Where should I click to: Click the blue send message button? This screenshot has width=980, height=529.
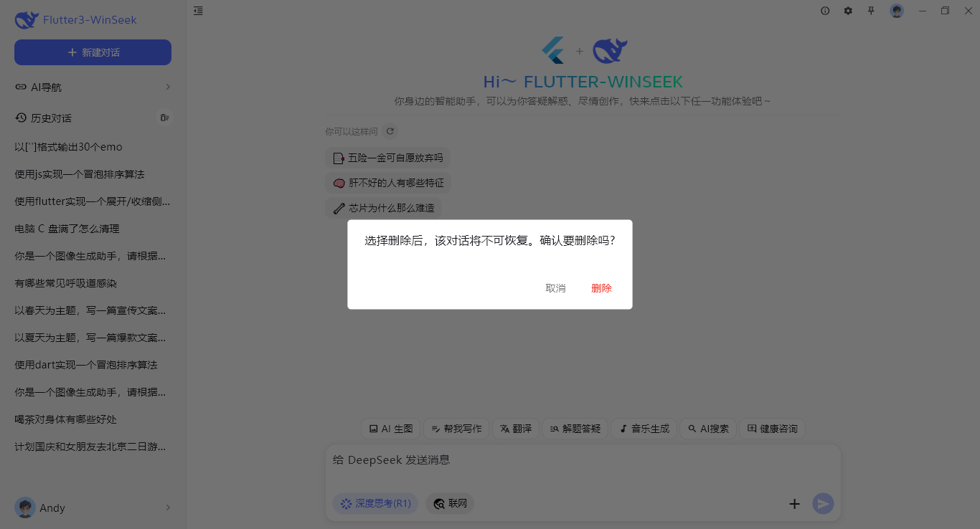coord(823,503)
